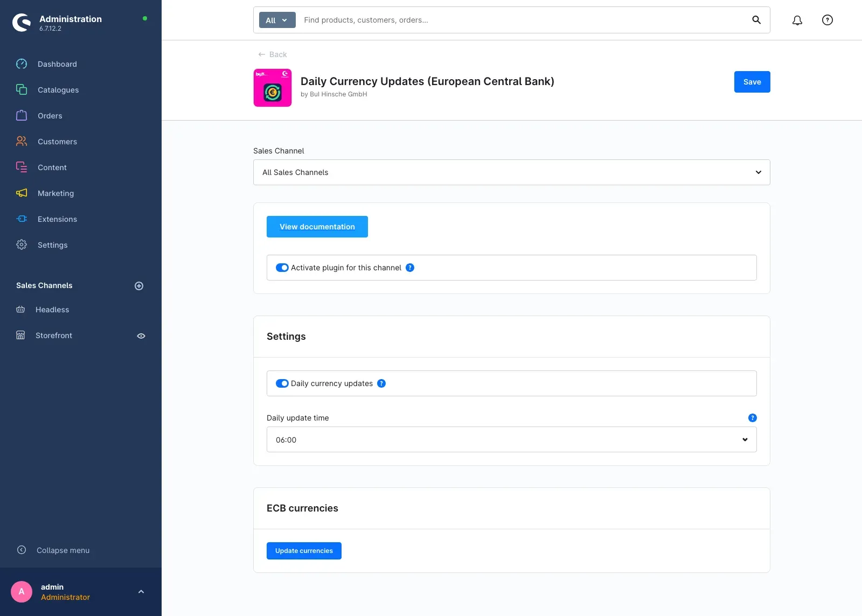Click View documentation button
This screenshot has height=616, width=862.
coord(317,227)
